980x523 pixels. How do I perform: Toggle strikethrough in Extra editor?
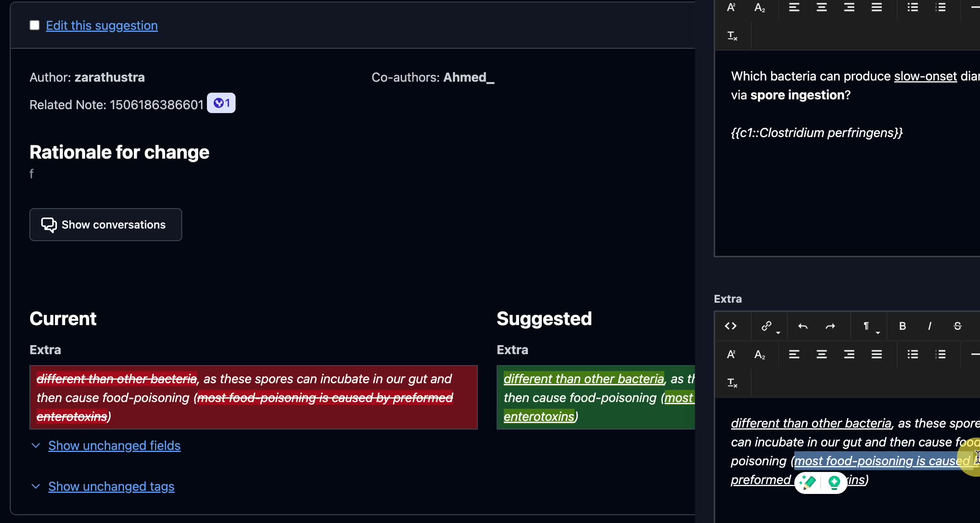tap(957, 326)
